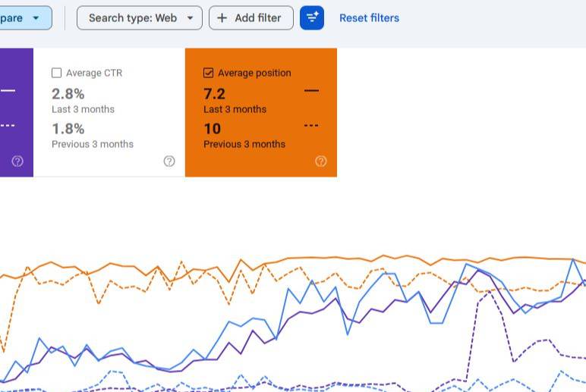The height and width of the screenshot is (392, 586).
Task: Open the Compare dropdown arrow
Action: tap(36, 18)
